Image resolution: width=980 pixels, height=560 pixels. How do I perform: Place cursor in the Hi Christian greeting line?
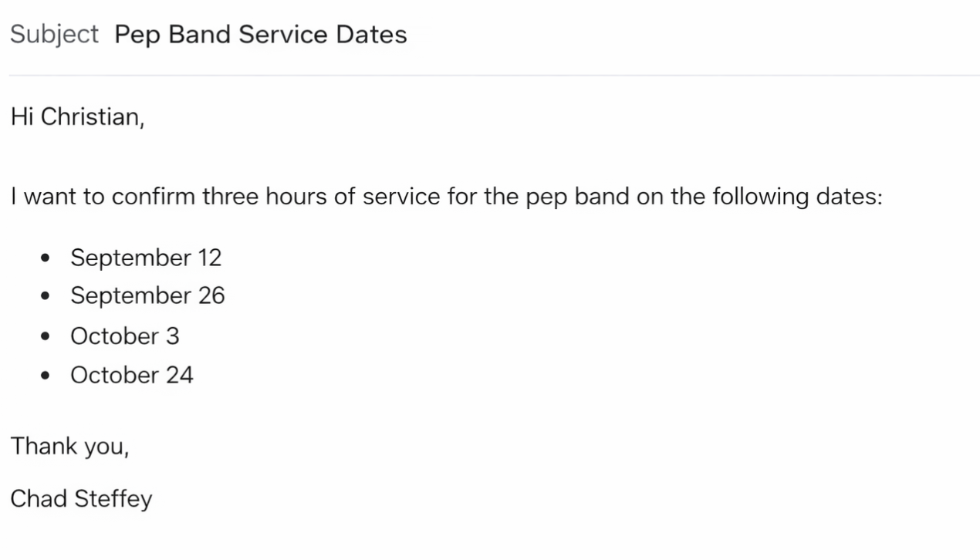pyautogui.click(x=77, y=116)
